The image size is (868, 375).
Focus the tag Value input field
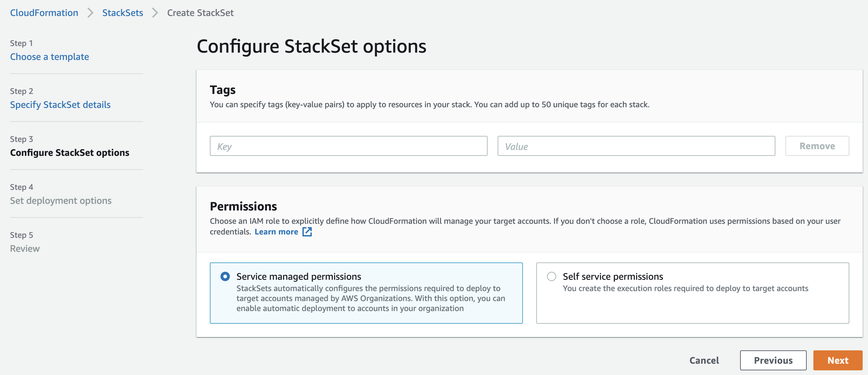[636, 146]
